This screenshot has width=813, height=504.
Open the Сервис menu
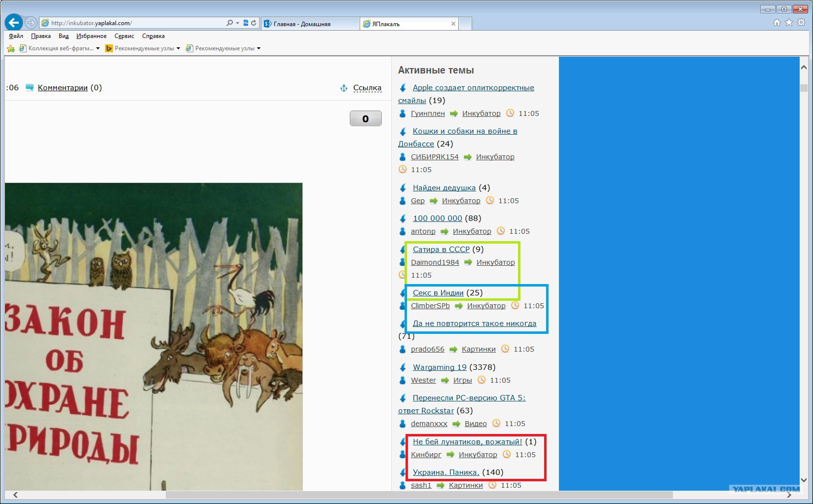[x=124, y=36]
